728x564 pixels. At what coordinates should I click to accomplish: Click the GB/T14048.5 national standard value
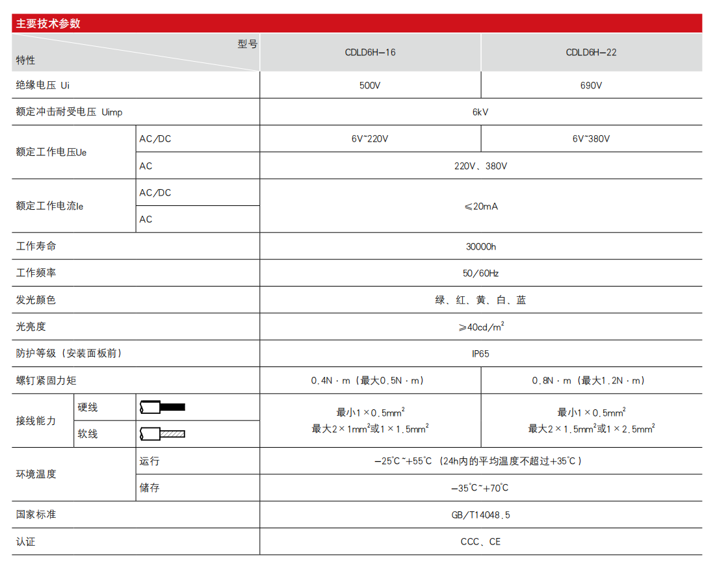[x=480, y=515]
